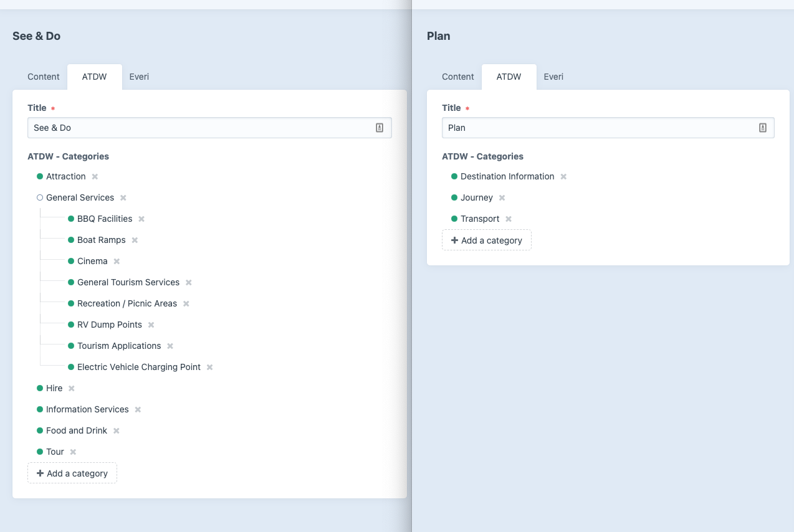Select Cinema in category tree
Image resolution: width=794 pixels, height=532 pixels.
92,261
